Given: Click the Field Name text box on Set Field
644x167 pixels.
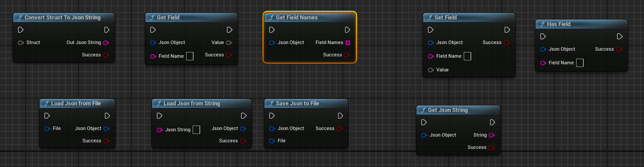Looking at the screenshot, I should pos(467,56).
